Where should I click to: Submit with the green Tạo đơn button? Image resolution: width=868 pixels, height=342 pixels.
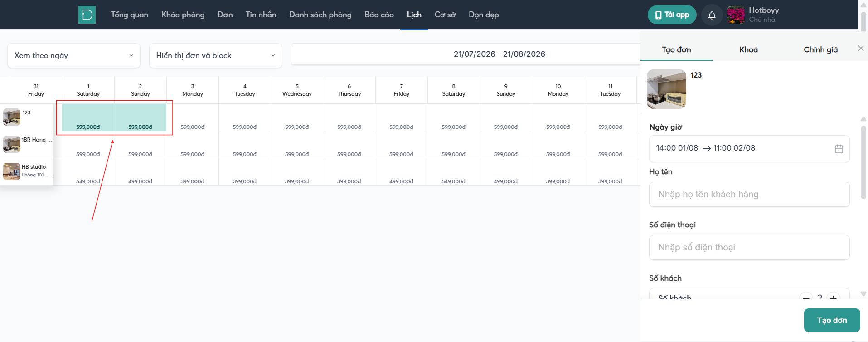[x=832, y=320]
